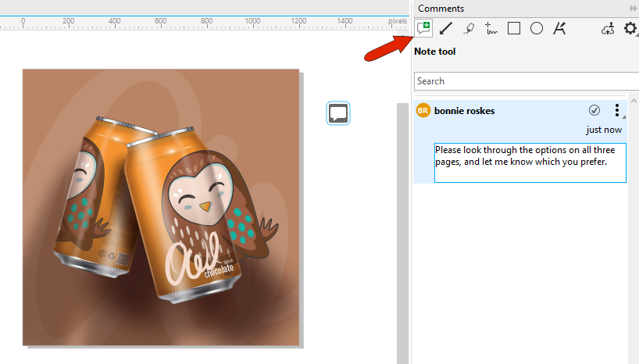This screenshot has width=639, height=364.
Task: Select the Highlighter tool
Action: click(469, 29)
